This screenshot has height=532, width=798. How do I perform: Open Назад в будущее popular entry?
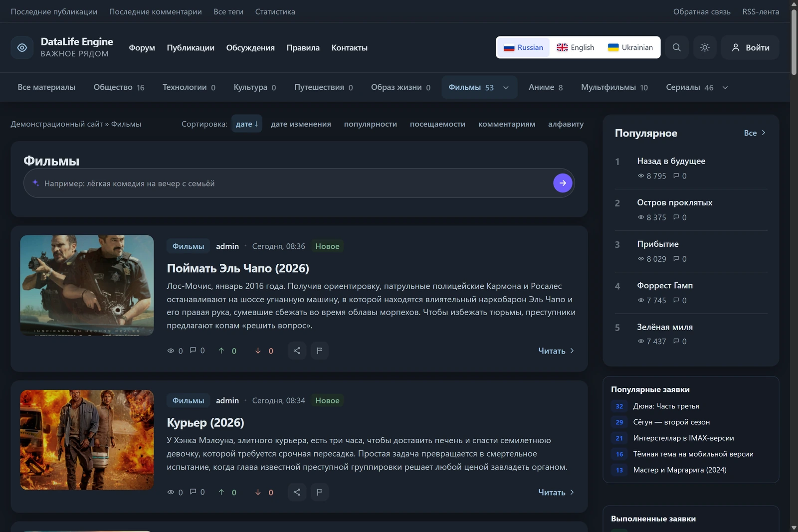tap(671, 161)
